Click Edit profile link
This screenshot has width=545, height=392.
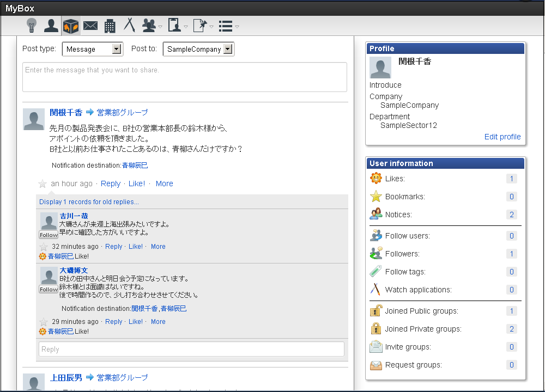tap(502, 137)
